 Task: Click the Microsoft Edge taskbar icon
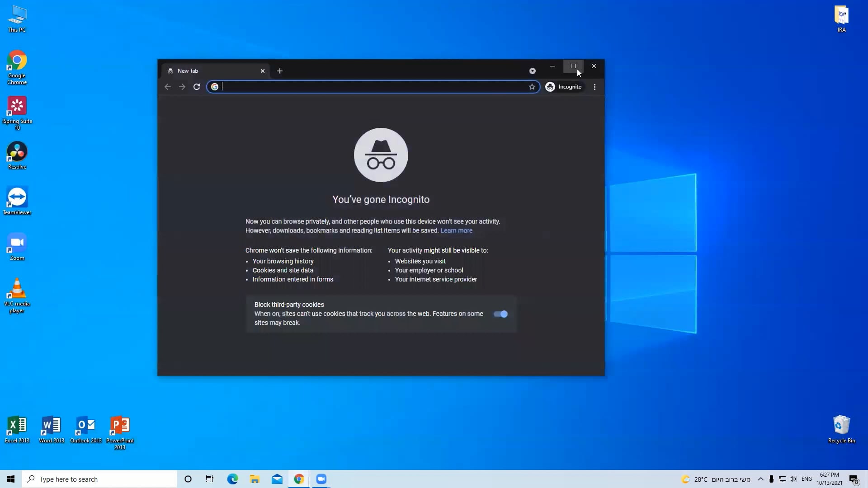click(x=232, y=479)
